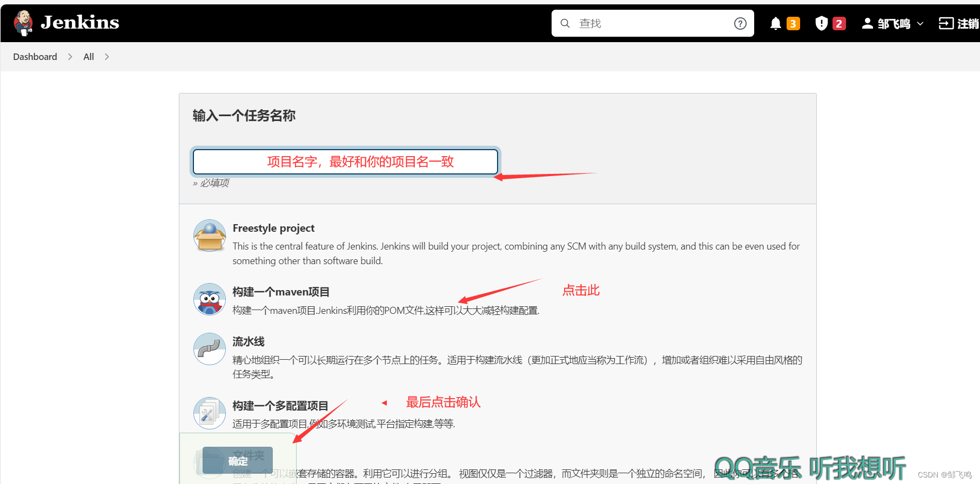Expand chevron after Dashboard breadcrumb
Viewport: 980px width, 484px height.
click(x=70, y=57)
